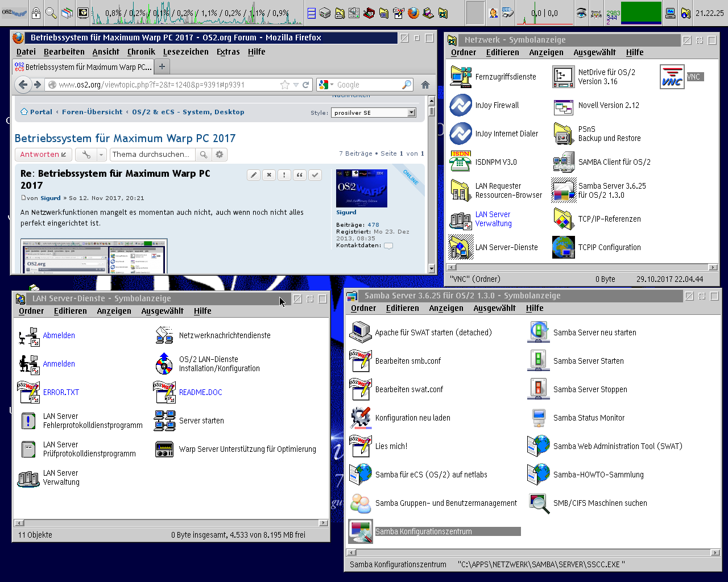Open PSnS Backup und Restore
The image size is (728, 582).
point(564,134)
